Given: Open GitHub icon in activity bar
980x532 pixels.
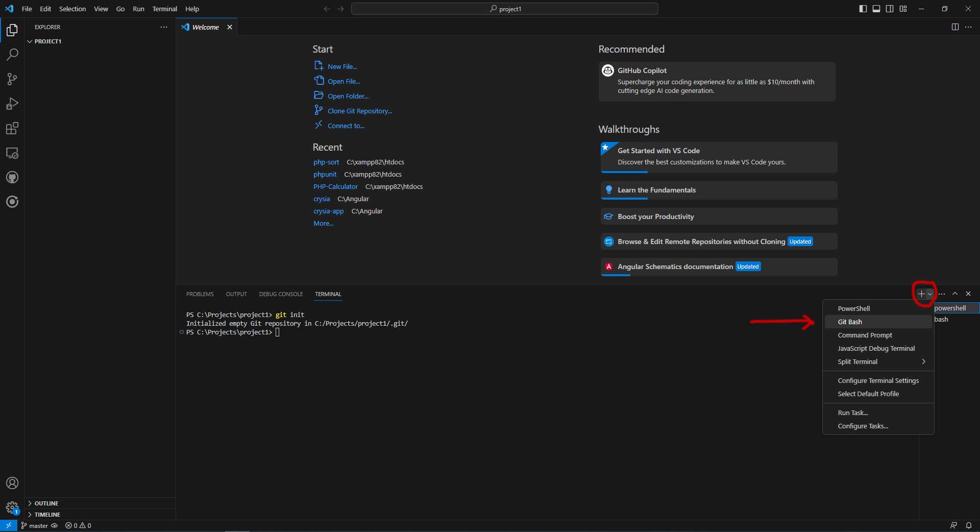Looking at the screenshot, I should coord(12,177).
